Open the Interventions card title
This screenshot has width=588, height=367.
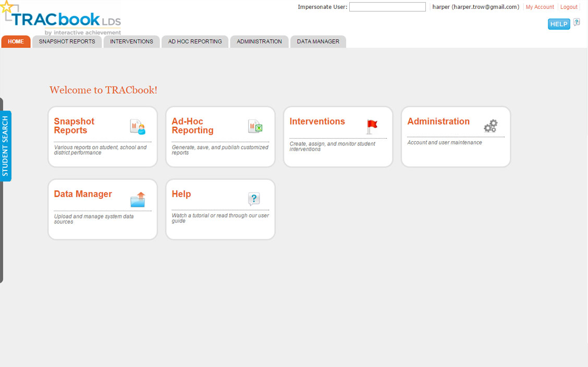(317, 121)
